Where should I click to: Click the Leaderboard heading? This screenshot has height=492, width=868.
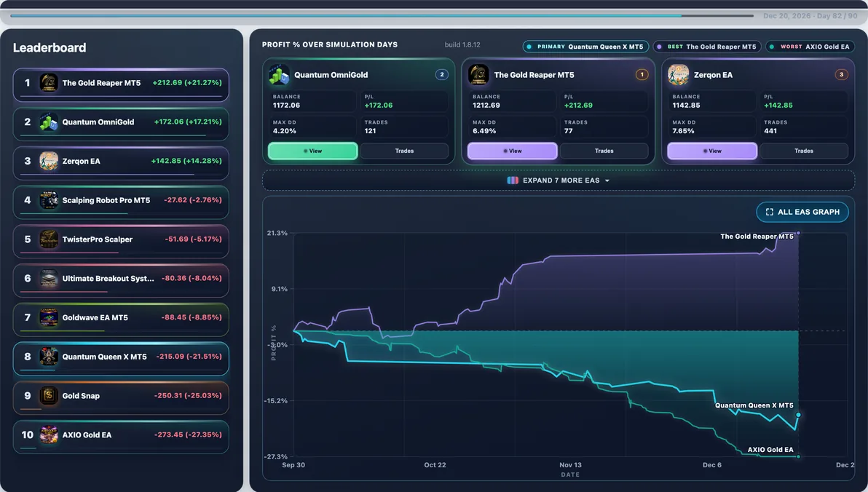(50, 47)
